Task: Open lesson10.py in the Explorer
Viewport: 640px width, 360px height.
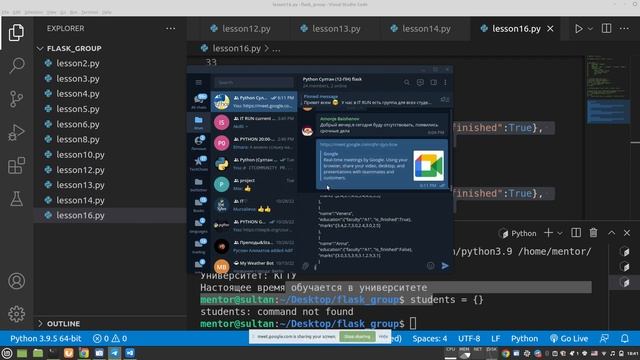Action: click(x=80, y=155)
